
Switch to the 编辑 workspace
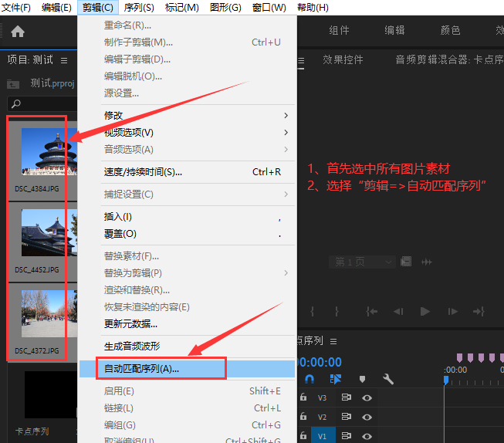pyautogui.click(x=394, y=31)
